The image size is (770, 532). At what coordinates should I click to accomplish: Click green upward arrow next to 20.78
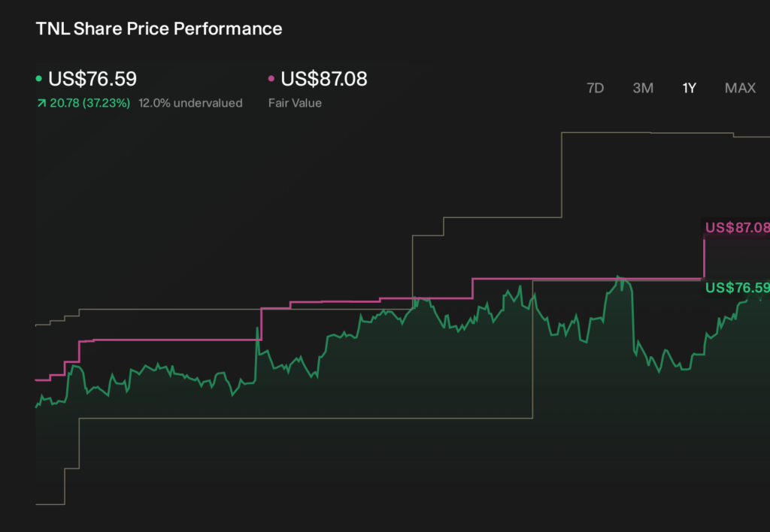click(x=41, y=103)
